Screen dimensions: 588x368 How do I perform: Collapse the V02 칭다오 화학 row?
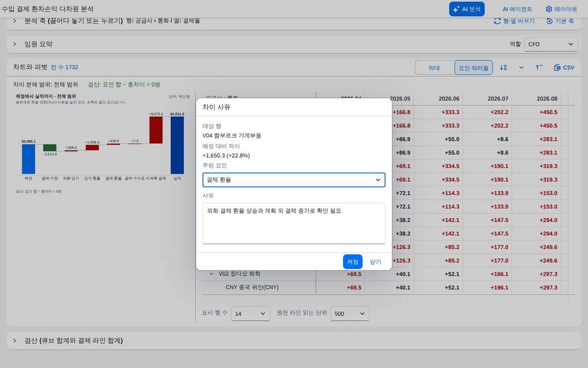tap(212, 274)
